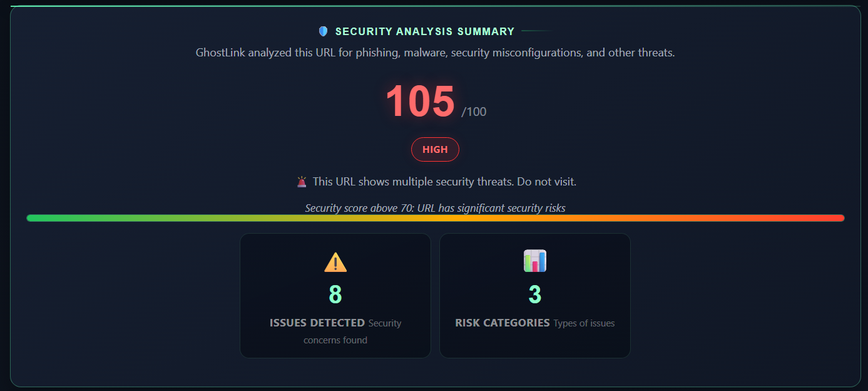This screenshot has height=391, width=868.
Task: Click the 'Do not visit' warning message
Action: (x=444, y=181)
